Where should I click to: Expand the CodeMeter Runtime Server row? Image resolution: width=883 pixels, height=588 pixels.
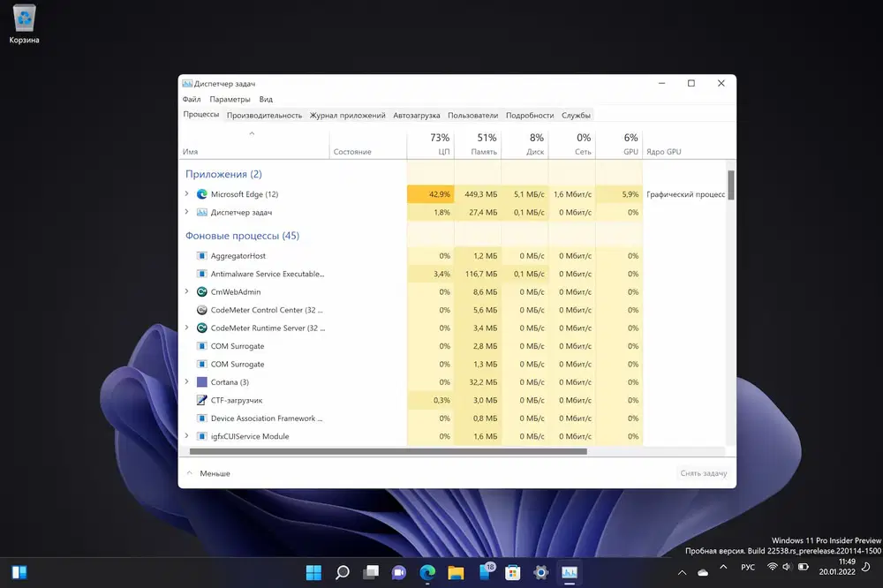coord(187,328)
